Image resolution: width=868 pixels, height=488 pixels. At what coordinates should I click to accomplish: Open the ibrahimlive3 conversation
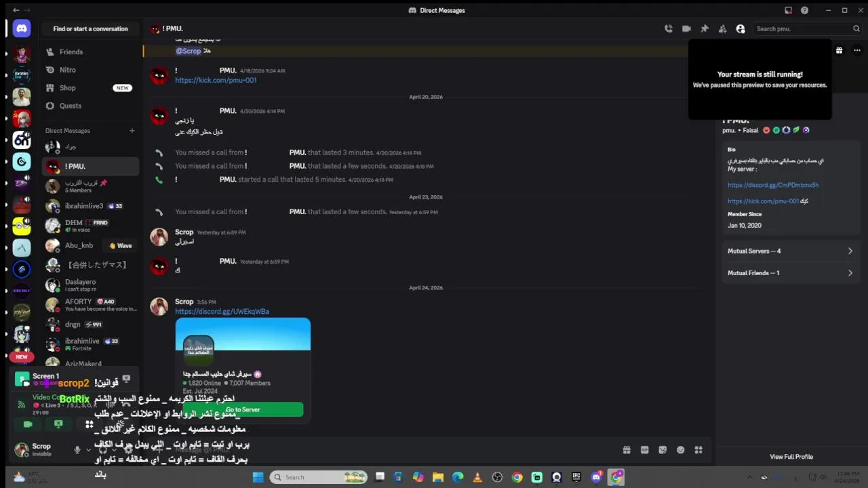(x=90, y=206)
